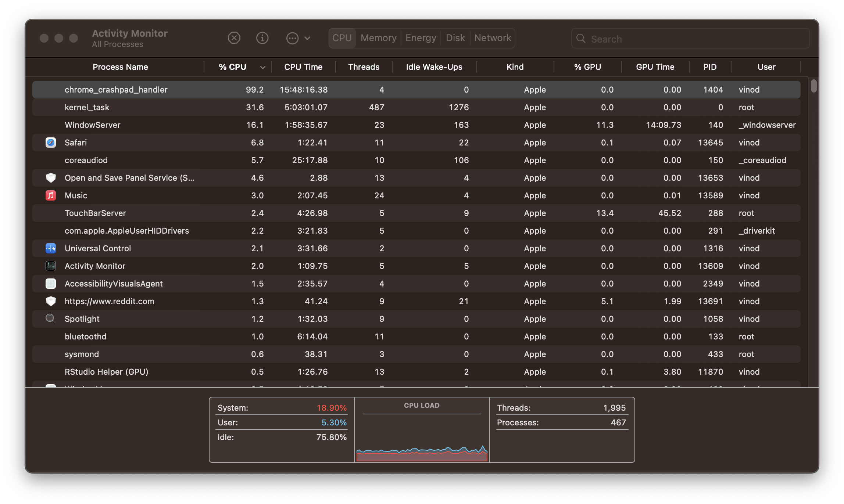
Task: Sort by Process Name column header
Action: coord(120,67)
